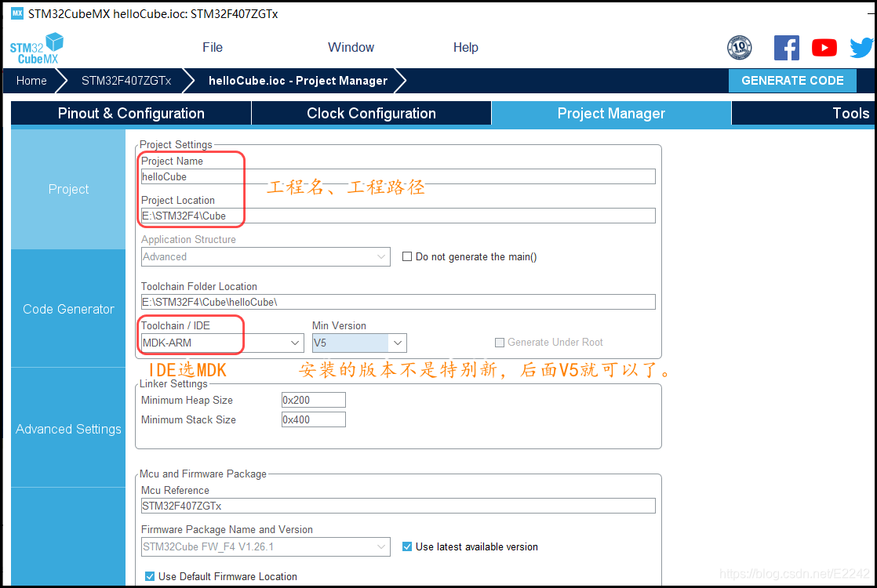Open the YouTube icon link
The image size is (877, 588).
(x=824, y=48)
